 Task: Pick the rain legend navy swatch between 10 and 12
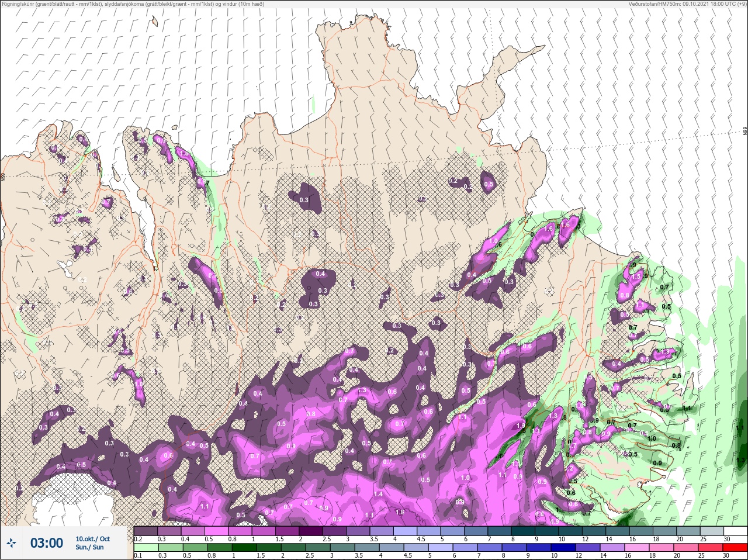[x=563, y=548]
